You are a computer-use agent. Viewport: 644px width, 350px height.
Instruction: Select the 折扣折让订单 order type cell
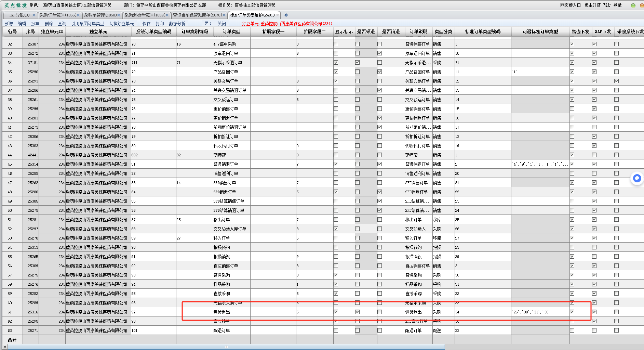click(x=232, y=137)
